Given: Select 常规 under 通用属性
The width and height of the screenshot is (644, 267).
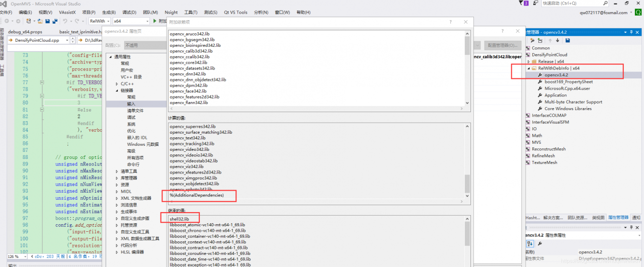Looking at the screenshot, I should [125, 63].
